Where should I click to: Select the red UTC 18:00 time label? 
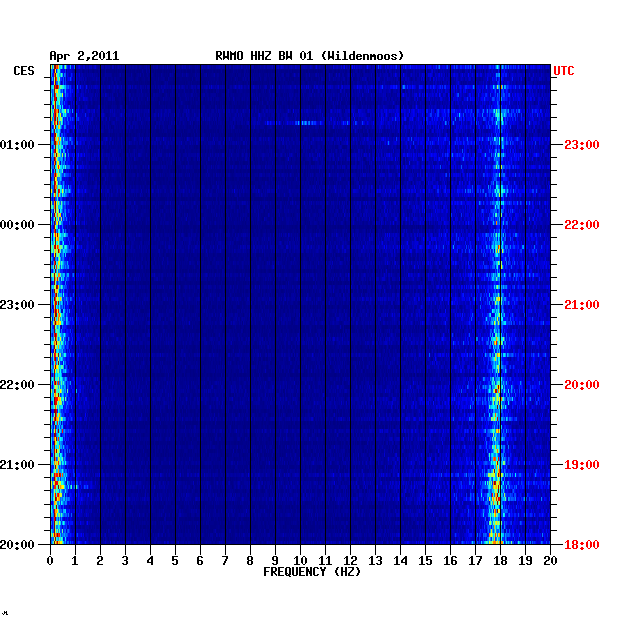tap(582, 545)
